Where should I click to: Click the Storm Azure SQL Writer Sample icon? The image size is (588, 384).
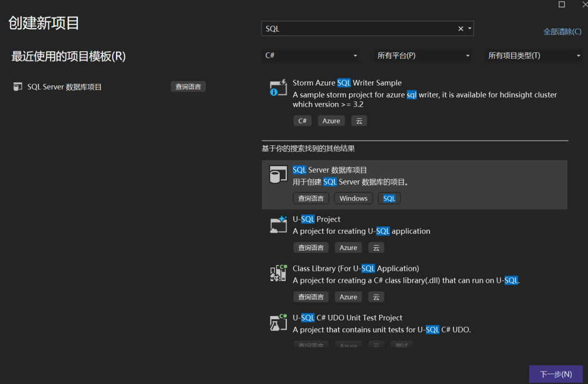[278, 87]
